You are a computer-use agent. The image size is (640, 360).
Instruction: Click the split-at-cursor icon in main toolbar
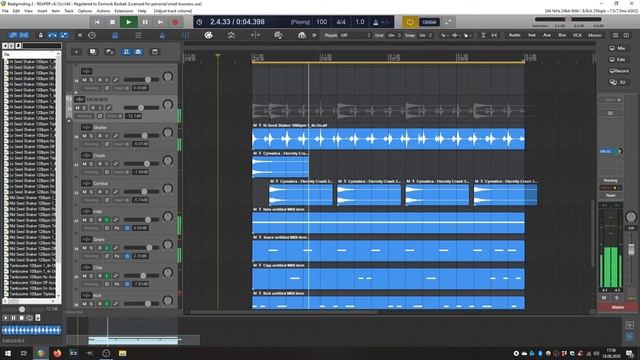coord(255,36)
